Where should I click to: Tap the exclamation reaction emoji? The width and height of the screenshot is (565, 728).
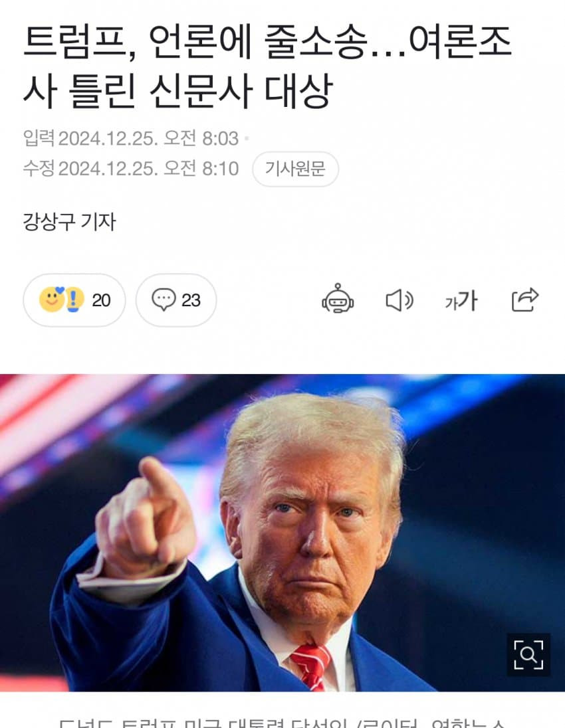(x=73, y=300)
